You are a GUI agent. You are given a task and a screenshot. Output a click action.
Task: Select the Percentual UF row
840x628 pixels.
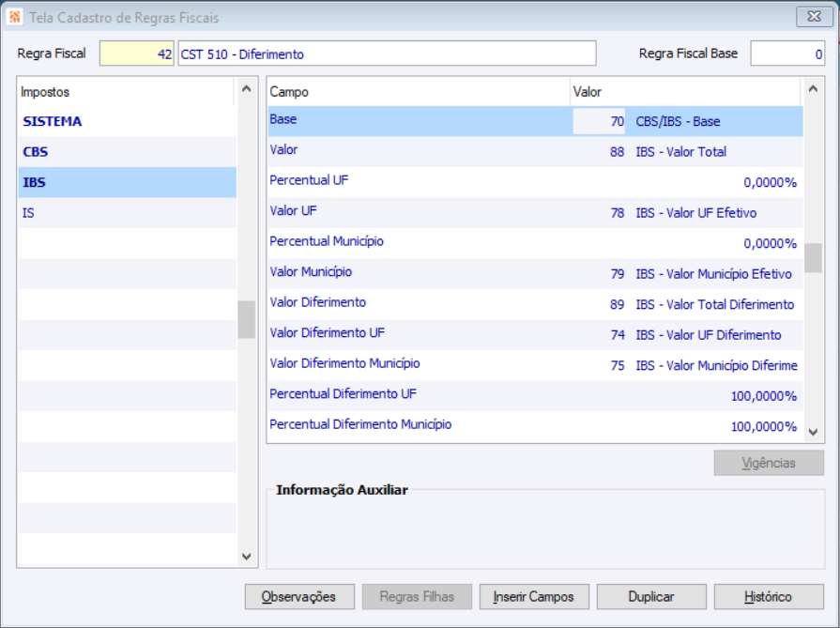[309, 180]
